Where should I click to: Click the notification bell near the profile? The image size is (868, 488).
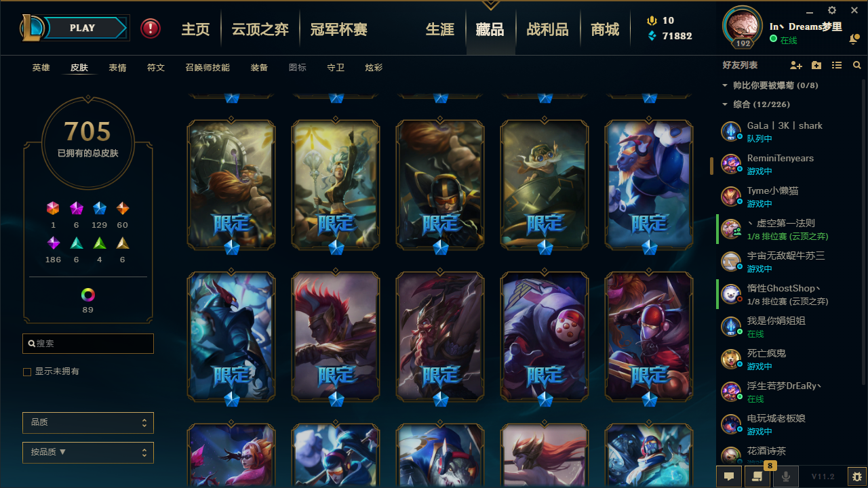tap(854, 40)
